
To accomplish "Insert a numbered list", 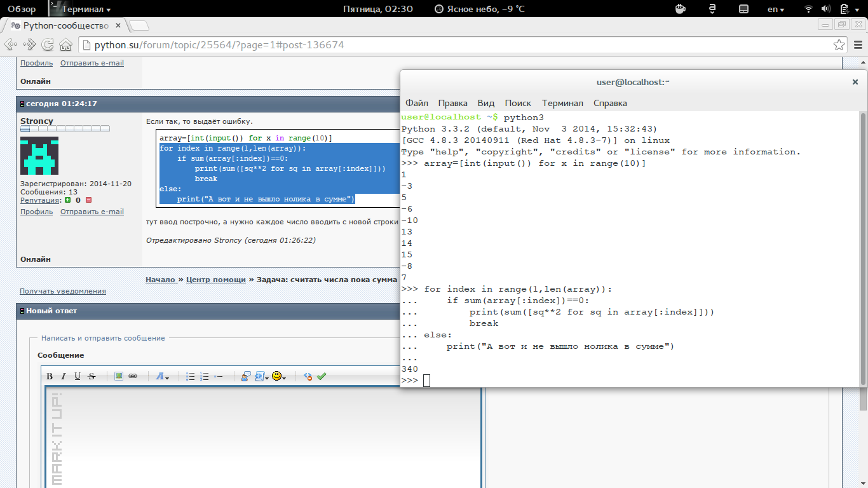I will (204, 376).
